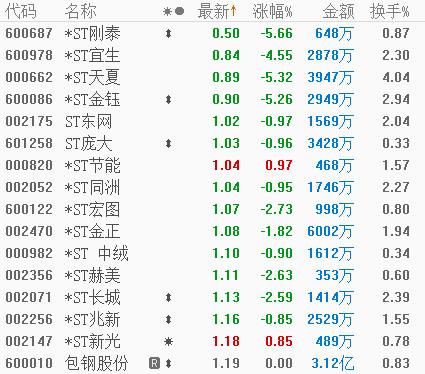425x374 pixels.
Task: Click the 6002万 amount for *ST金正
Action: click(330, 231)
